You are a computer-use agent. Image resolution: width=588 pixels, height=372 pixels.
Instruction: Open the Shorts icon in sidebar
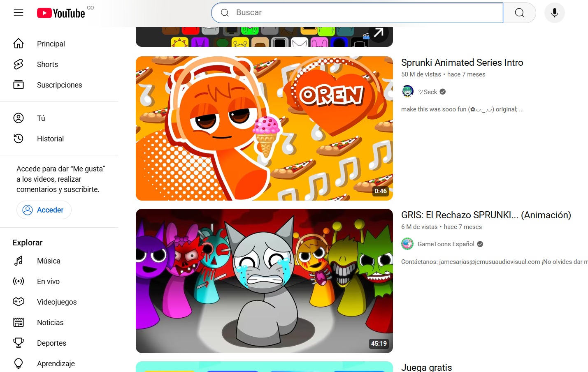click(x=19, y=64)
